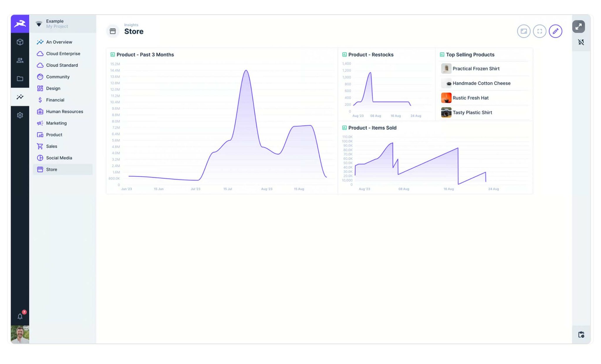Open the settings gear in left rail

pyautogui.click(x=20, y=115)
